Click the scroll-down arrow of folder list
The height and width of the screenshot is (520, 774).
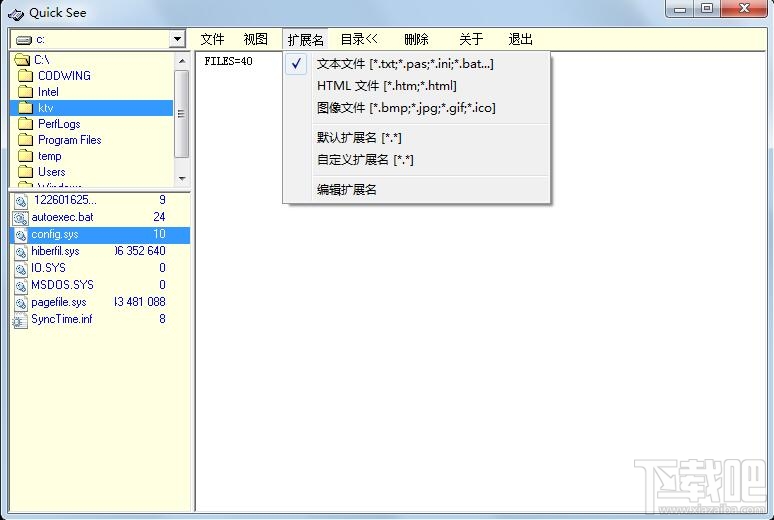pos(182,179)
